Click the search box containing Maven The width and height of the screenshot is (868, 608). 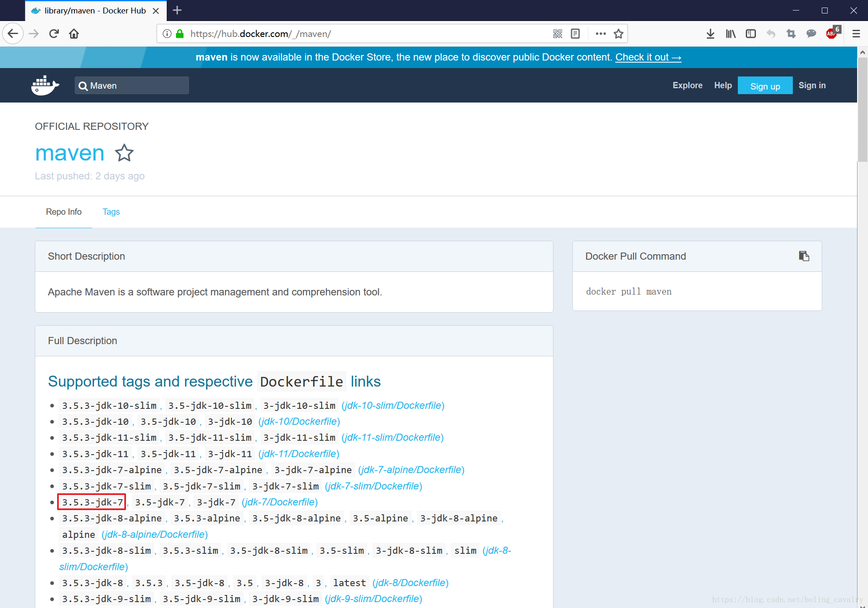click(132, 85)
